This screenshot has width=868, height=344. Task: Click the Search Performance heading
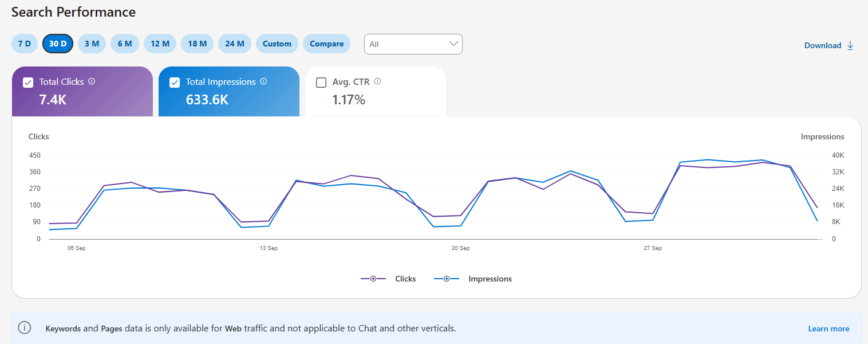[73, 11]
